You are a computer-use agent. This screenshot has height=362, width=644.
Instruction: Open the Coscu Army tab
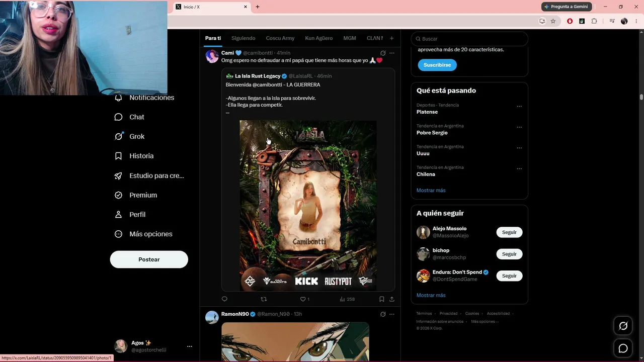coord(280,38)
